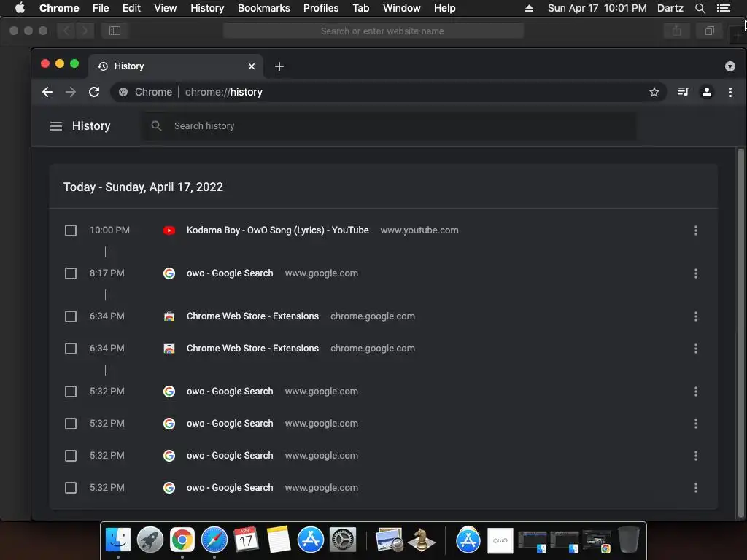Open the Window menu
This screenshot has height=560, width=747.
402,8
